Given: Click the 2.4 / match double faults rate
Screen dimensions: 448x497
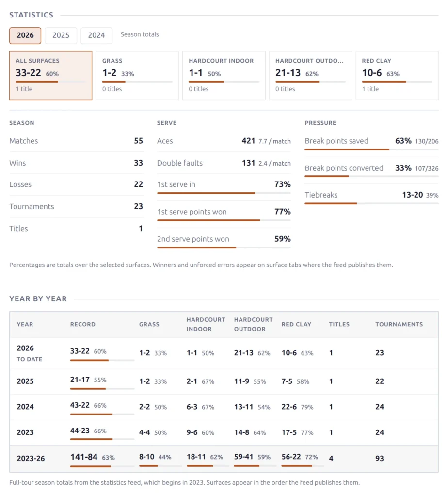Looking at the screenshot, I should 274,163.
